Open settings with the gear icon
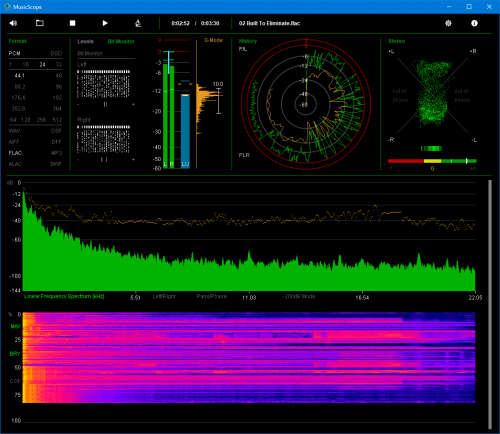The image size is (500, 434). click(448, 23)
